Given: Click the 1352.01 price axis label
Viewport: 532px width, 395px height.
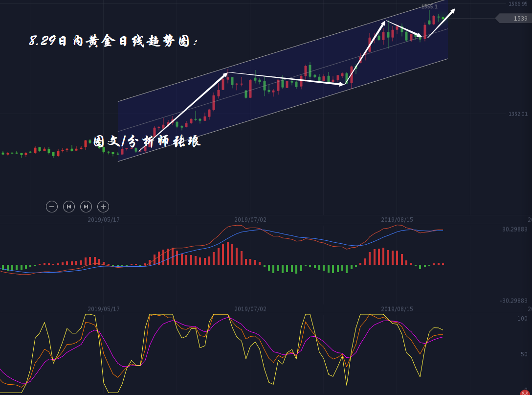Looking at the screenshot, I should point(518,114).
